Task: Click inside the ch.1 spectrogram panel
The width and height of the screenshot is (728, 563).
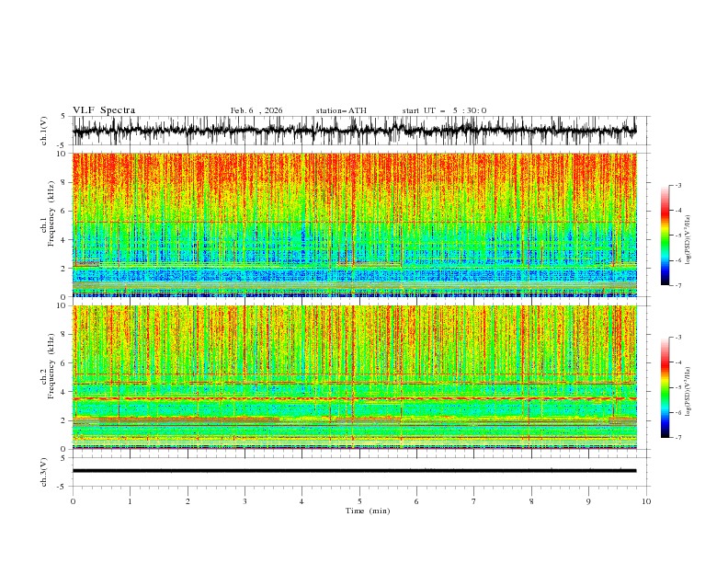Action: point(355,224)
